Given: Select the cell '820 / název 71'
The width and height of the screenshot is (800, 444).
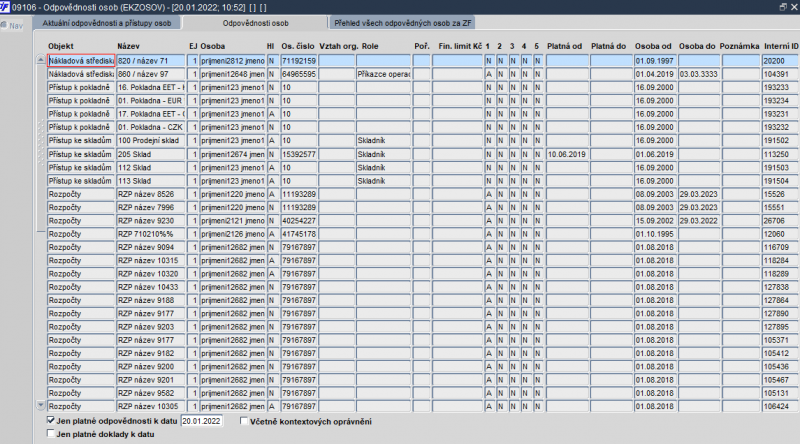Looking at the screenshot, I should pyautogui.click(x=151, y=61).
